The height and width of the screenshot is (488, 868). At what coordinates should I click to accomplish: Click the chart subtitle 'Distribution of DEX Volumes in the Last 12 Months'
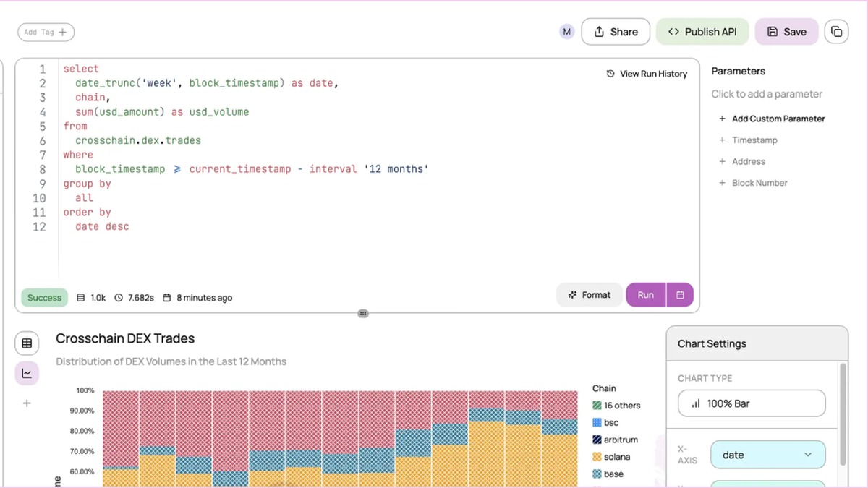coord(171,361)
